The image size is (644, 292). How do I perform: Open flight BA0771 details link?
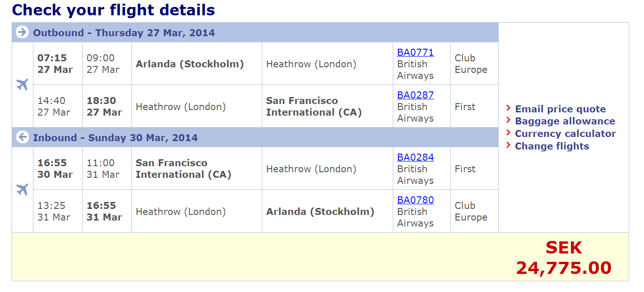[x=415, y=52]
